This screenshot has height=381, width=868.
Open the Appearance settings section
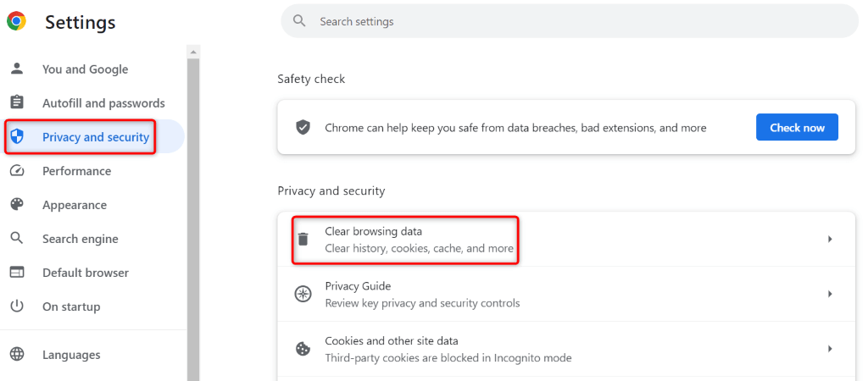coord(75,205)
